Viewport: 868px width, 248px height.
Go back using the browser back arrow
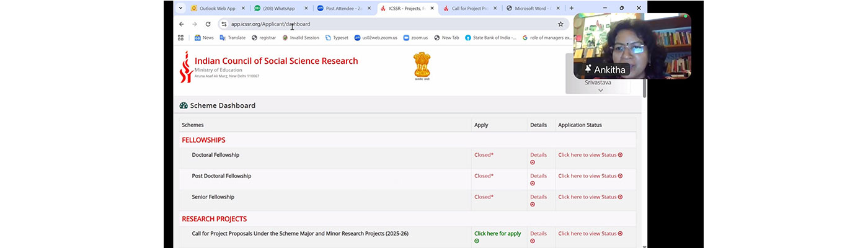pyautogui.click(x=181, y=24)
